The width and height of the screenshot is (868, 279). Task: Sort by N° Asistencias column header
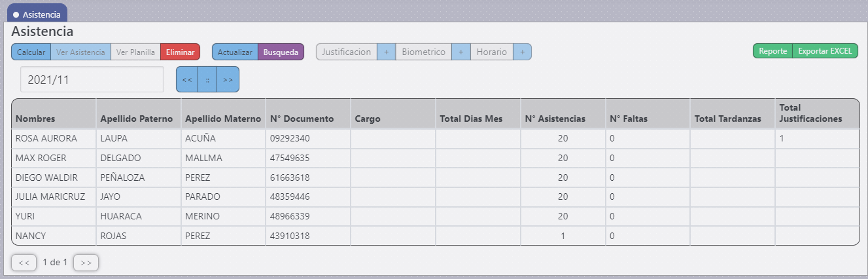click(x=555, y=119)
